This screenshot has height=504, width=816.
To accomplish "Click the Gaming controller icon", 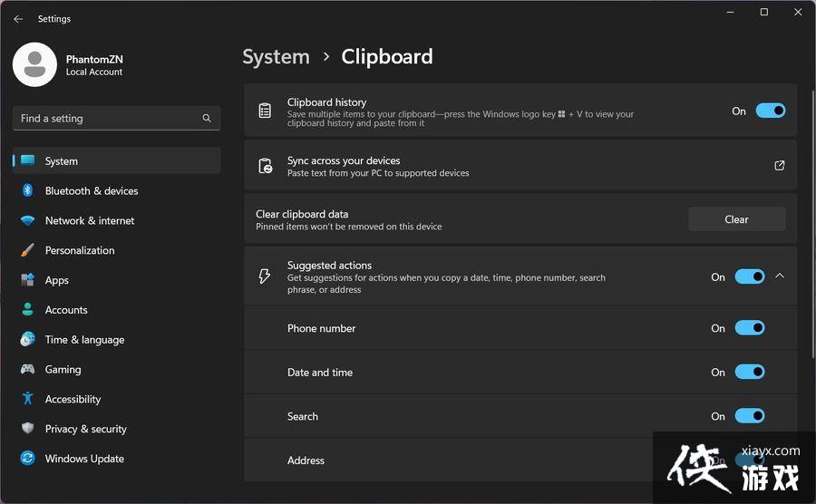I will tap(27, 369).
